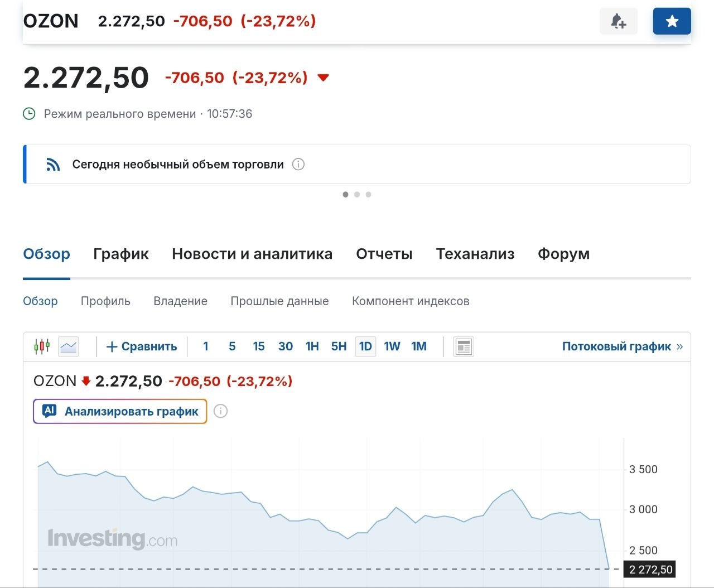Show second carousel notice dot
This screenshot has height=588, width=714.
coord(357,195)
